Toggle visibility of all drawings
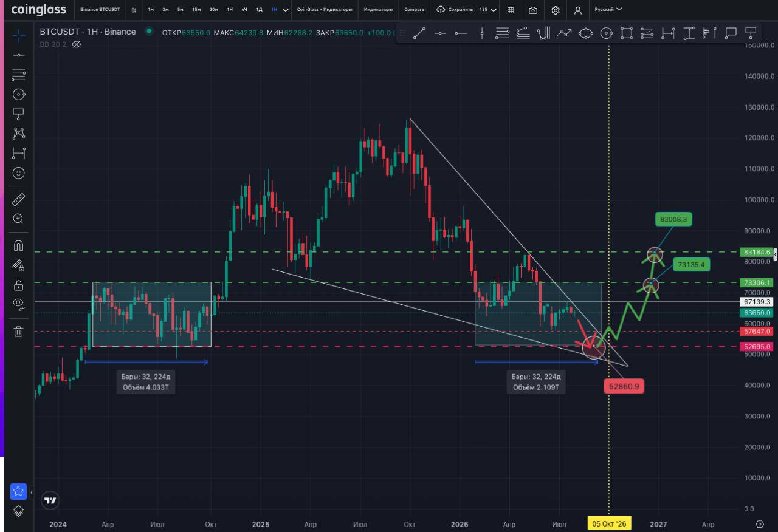The image size is (778, 532). (x=19, y=304)
